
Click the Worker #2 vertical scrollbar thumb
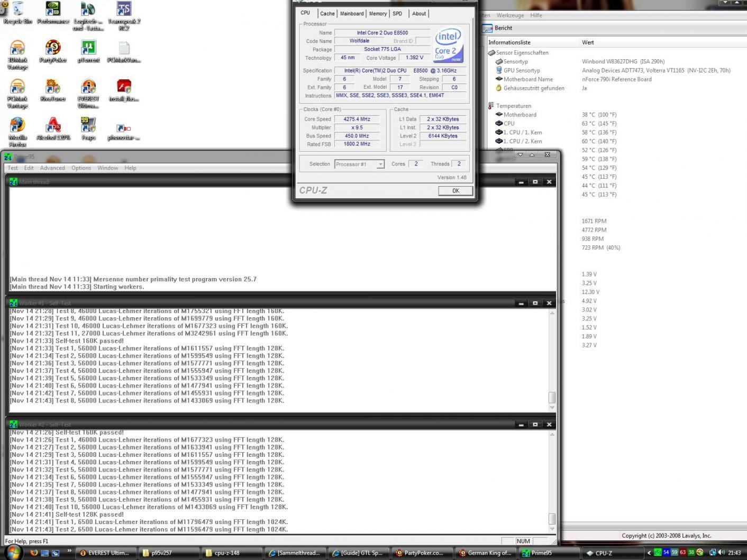552,519
